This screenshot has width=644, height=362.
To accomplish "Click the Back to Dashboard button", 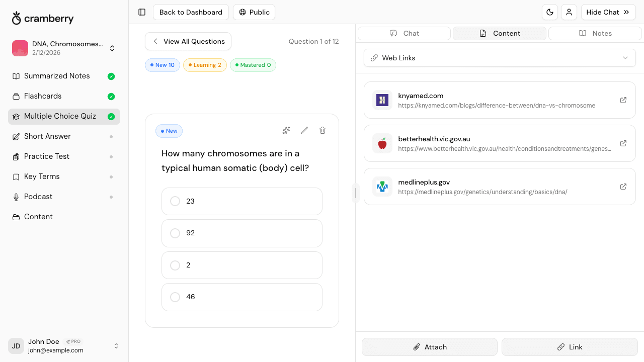I will 191,12.
